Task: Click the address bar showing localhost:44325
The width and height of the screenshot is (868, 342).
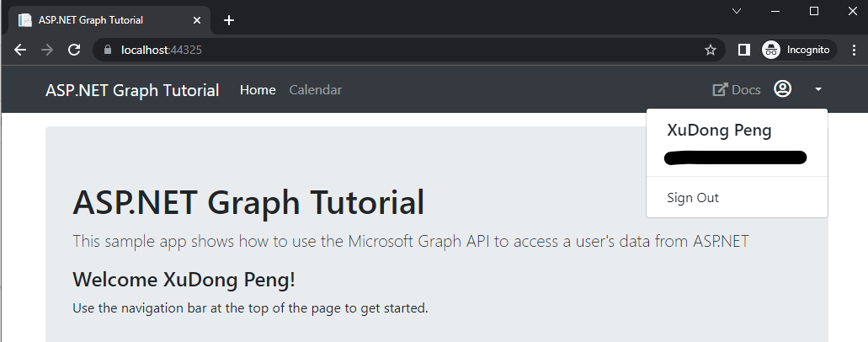Action: tap(408, 50)
